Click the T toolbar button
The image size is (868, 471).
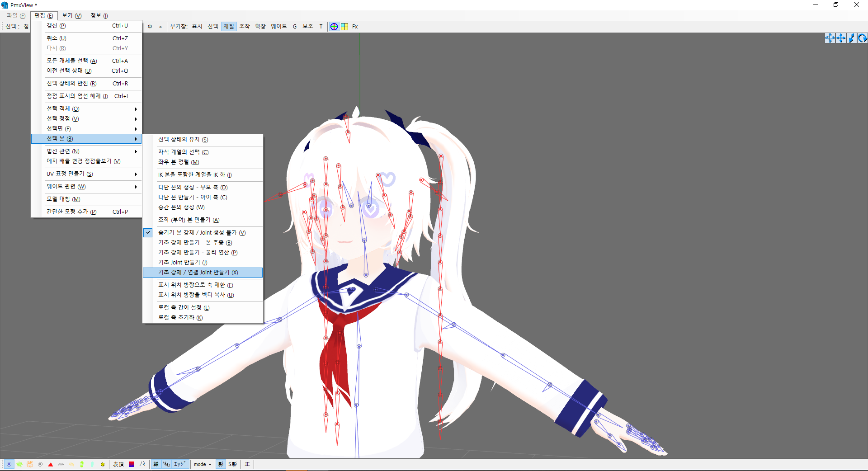[321, 27]
